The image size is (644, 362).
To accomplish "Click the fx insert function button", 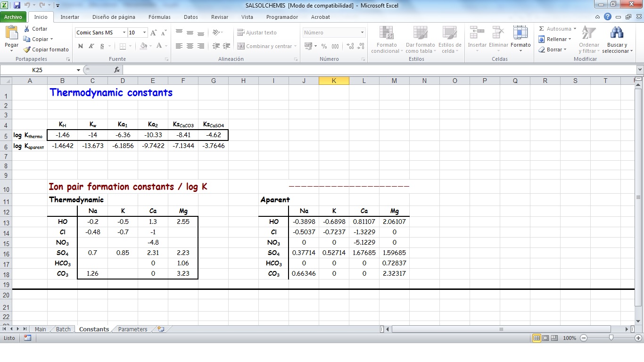I will click(x=117, y=70).
